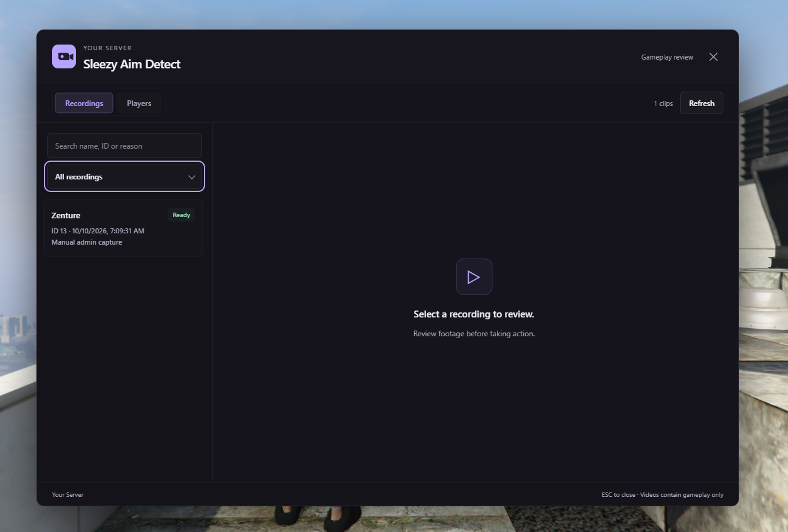The width and height of the screenshot is (788, 532).
Task: Close the Sleezy Aim Detect panel
Action: tap(713, 57)
